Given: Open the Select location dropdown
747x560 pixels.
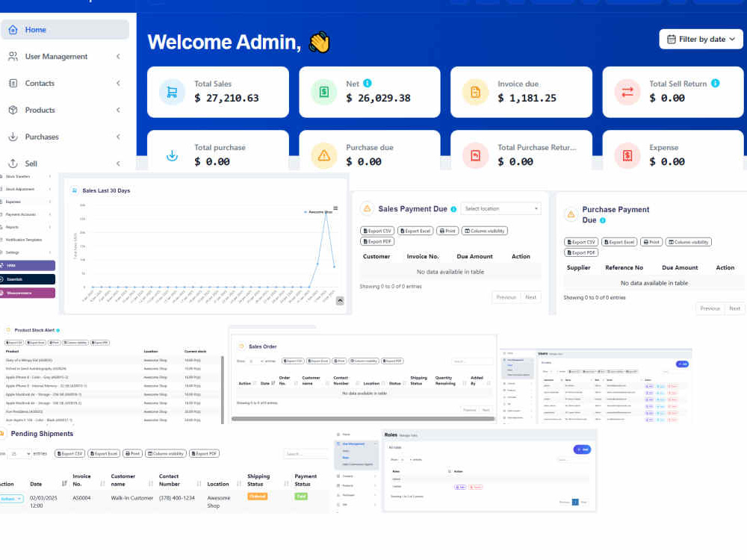Looking at the screenshot, I should pos(500,208).
